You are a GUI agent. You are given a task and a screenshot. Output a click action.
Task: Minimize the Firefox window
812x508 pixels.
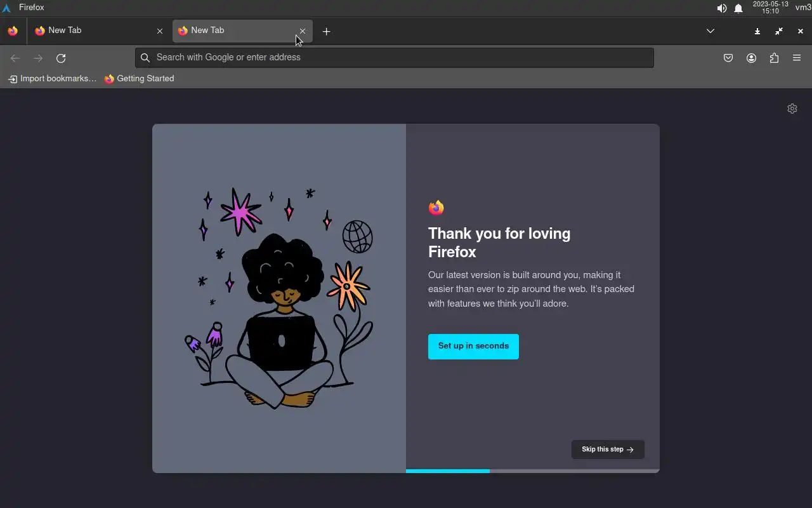coord(757,31)
